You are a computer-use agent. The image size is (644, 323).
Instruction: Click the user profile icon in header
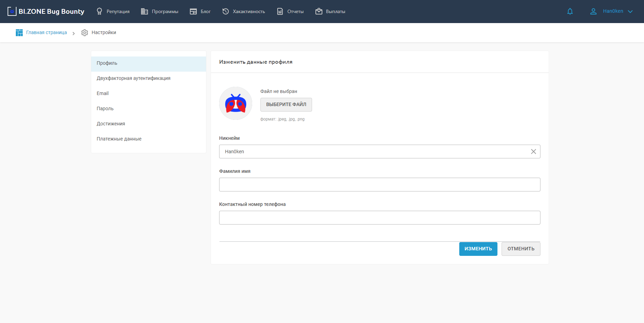593,11
